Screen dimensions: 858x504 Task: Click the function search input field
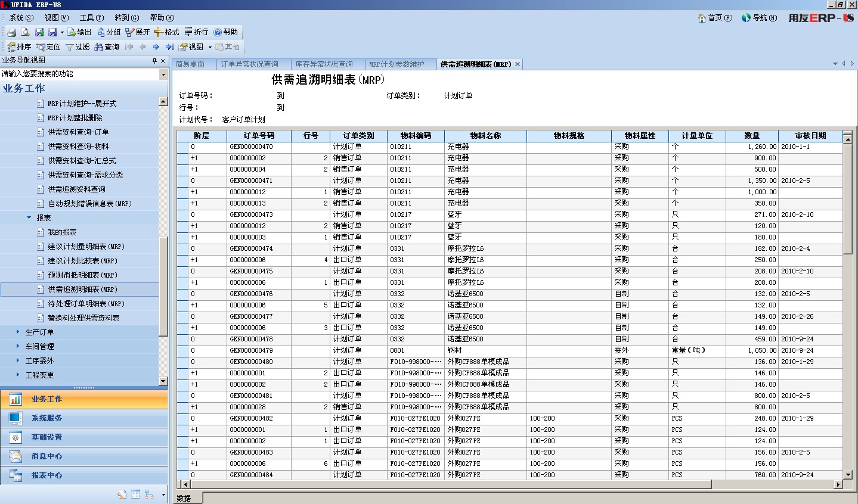point(79,74)
